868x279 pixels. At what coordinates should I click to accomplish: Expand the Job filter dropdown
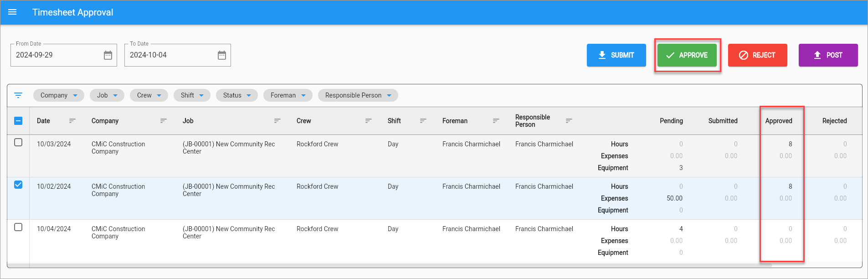point(107,95)
